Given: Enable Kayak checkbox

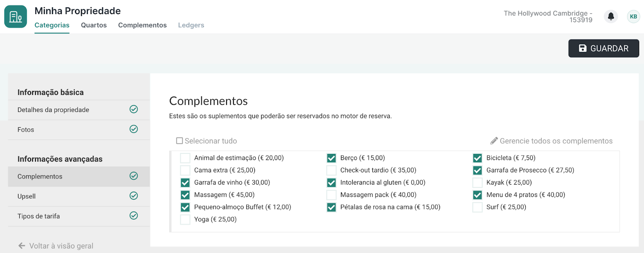Looking at the screenshot, I should click(x=477, y=182).
